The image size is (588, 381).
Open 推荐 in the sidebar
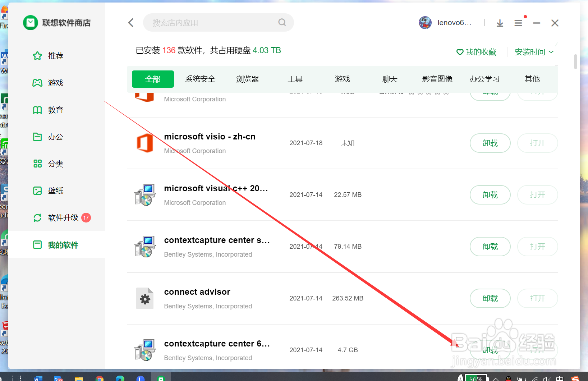click(48, 56)
